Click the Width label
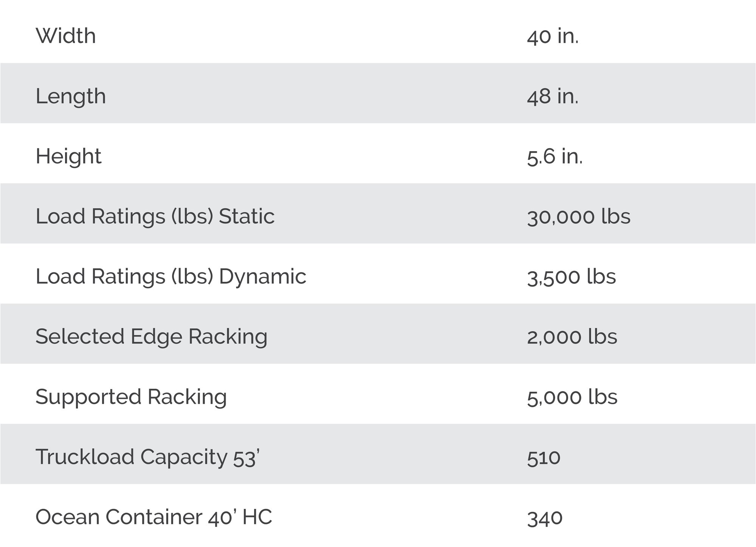This screenshot has width=756, height=547. (66, 36)
